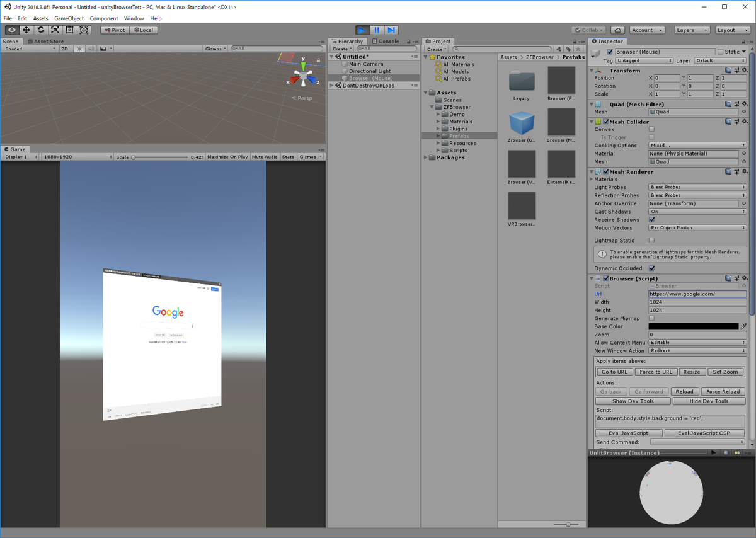Toggle Maximize On Play
This screenshot has width=756, height=538.
(x=227, y=157)
